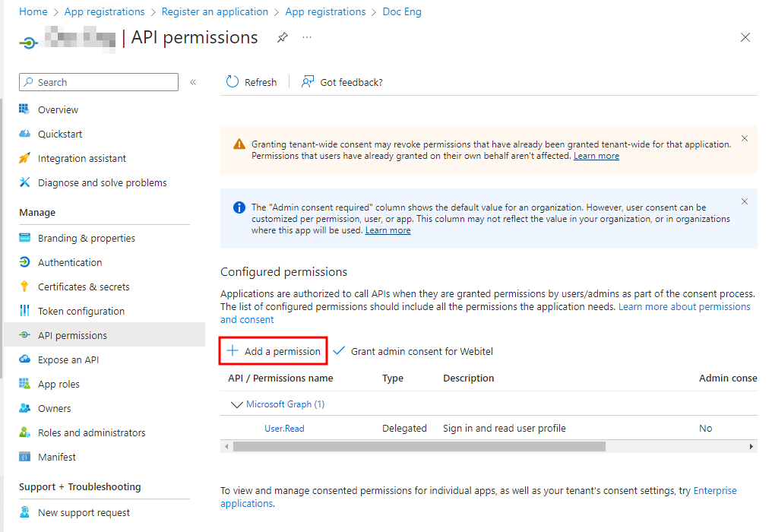
Task: Click the Diagnose and solve problems wrench icon
Action: [24, 182]
